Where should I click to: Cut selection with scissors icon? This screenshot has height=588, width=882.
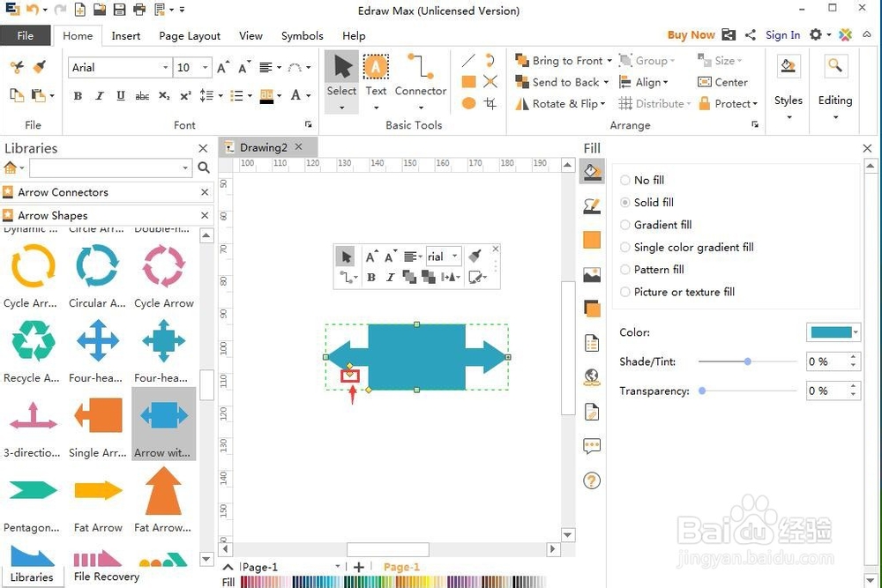point(17,67)
